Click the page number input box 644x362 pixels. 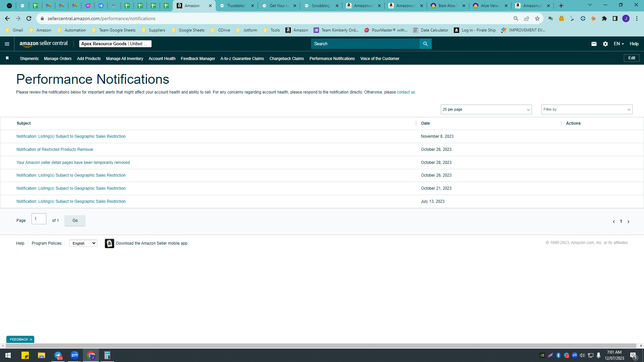pos(39,219)
